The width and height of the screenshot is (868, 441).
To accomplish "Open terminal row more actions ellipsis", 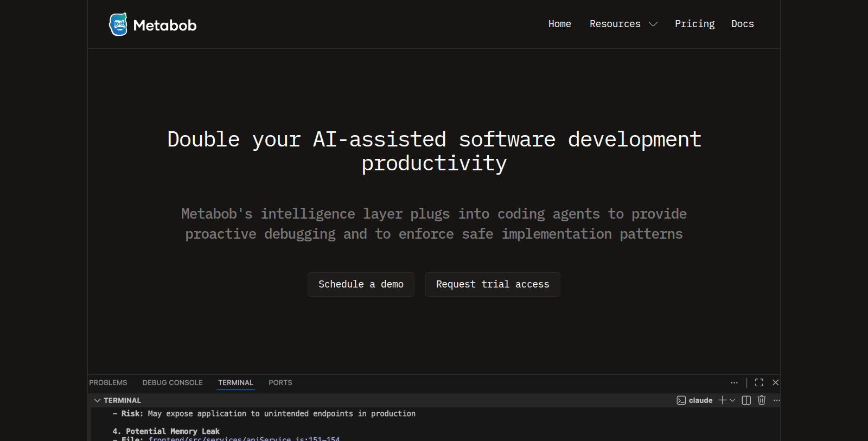I will pyautogui.click(x=777, y=400).
